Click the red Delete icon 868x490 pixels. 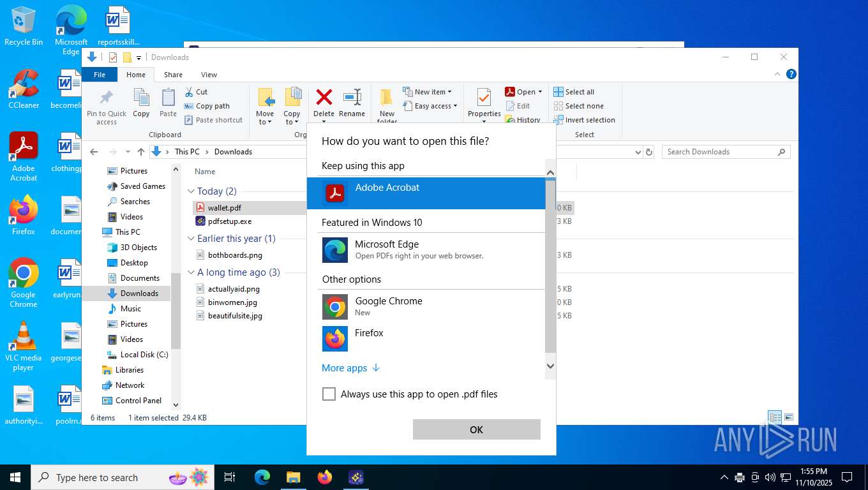point(324,98)
